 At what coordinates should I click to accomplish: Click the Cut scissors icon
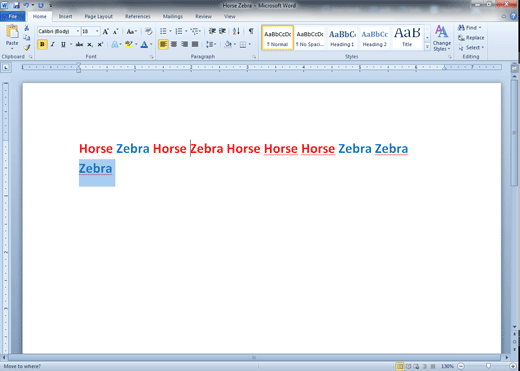coord(27,28)
